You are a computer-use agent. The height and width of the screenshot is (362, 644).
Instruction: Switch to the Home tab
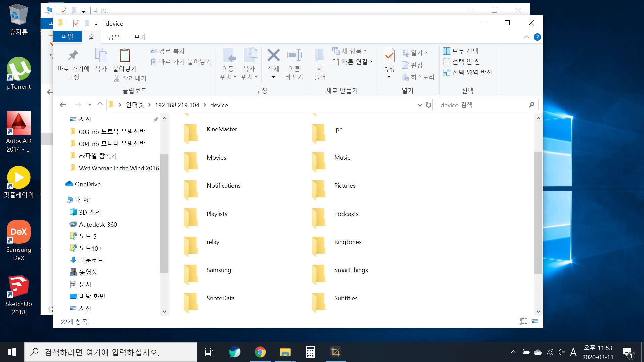pyautogui.click(x=91, y=37)
